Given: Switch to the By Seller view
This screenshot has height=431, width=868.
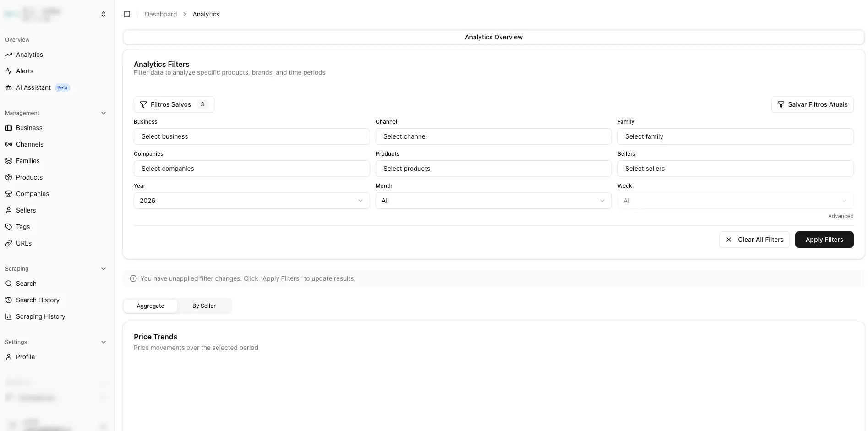Looking at the screenshot, I should (x=204, y=306).
